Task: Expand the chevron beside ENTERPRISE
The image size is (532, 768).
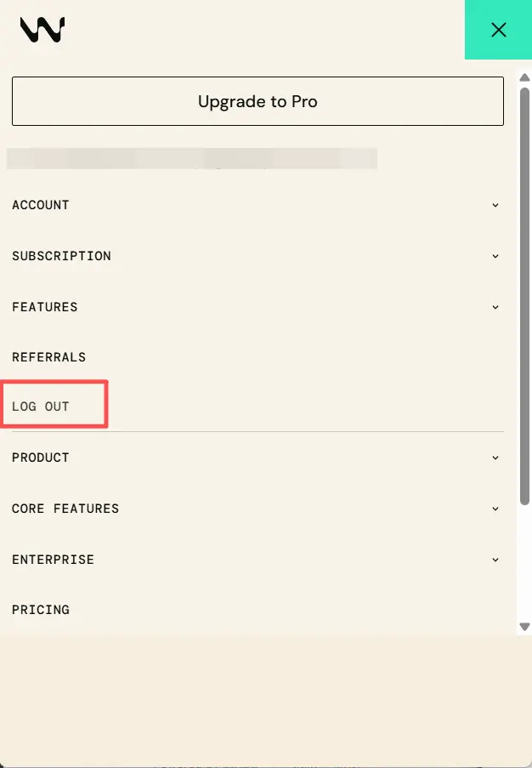Action: click(x=495, y=560)
